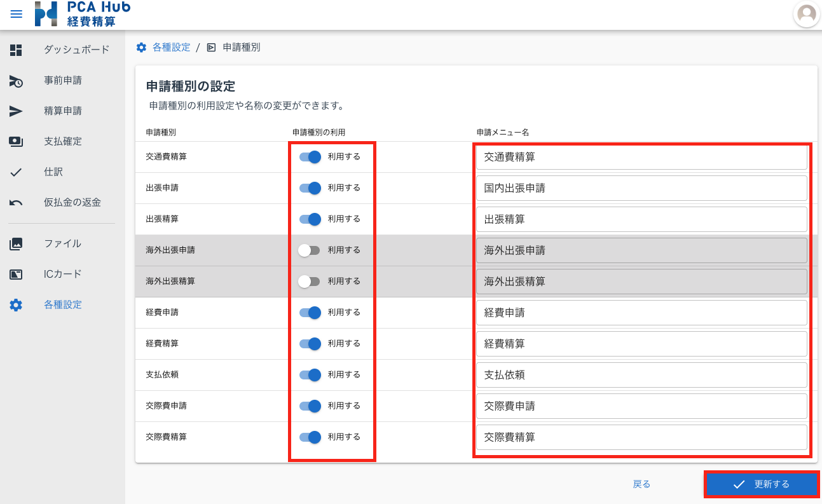Edit the 交際費精算 menu name field

641,437
